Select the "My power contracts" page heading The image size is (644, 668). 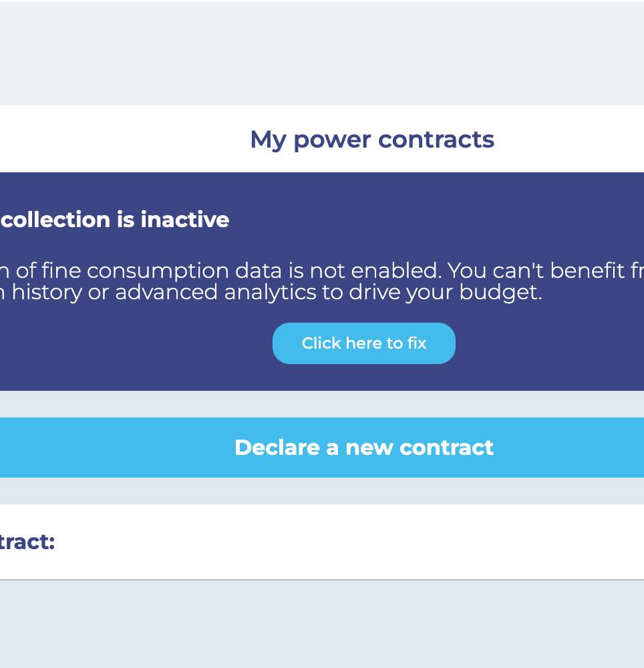point(371,140)
